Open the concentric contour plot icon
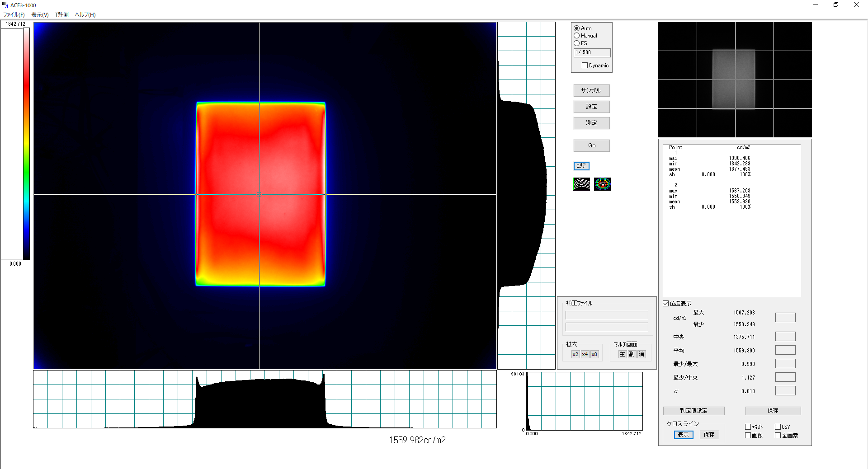Image resolution: width=868 pixels, height=469 pixels. pos(602,184)
